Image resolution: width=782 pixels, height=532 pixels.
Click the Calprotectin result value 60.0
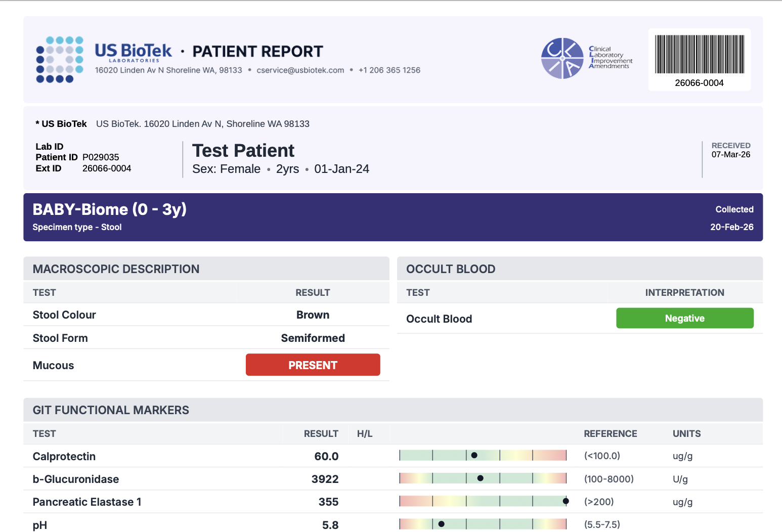tap(326, 456)
